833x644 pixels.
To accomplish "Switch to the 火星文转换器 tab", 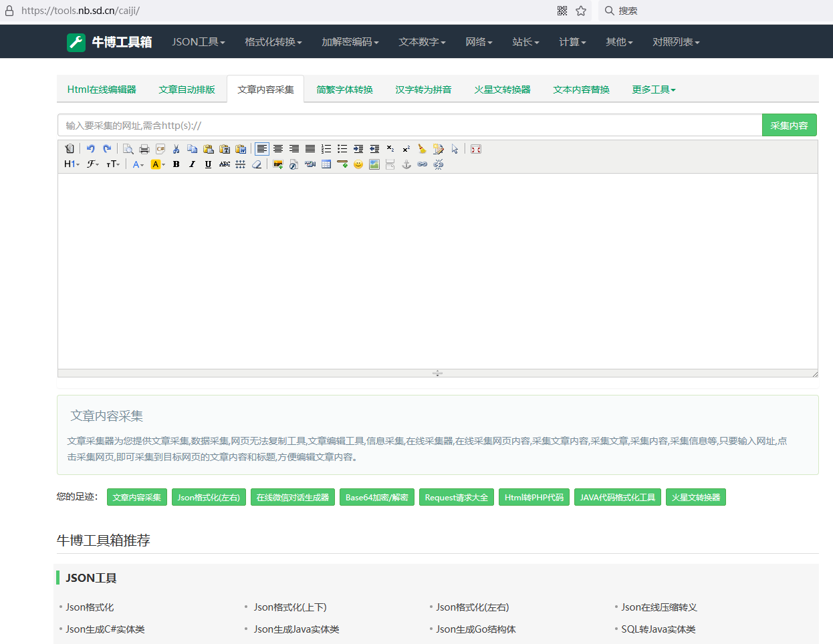I will point(502,90).
